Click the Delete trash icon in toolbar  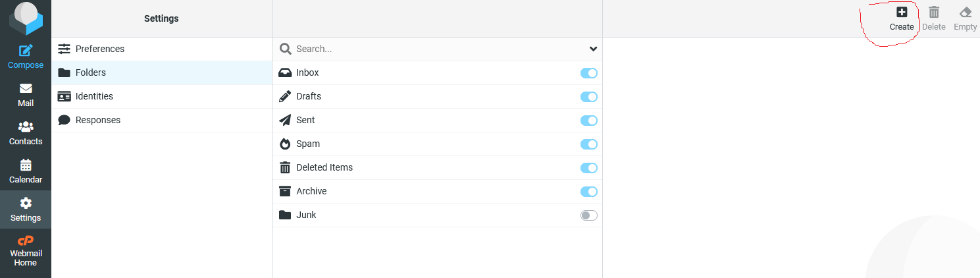coord(933,12)
